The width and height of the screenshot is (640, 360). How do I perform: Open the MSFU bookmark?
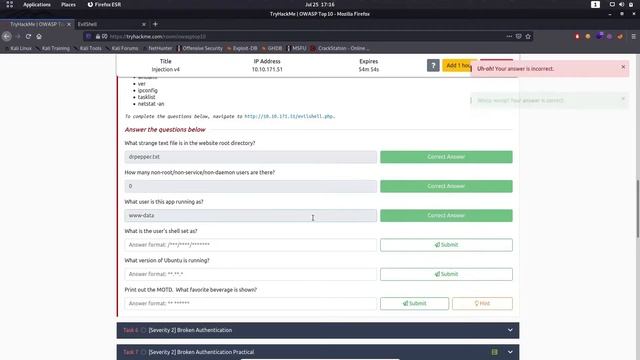pyautogui.click(x=297, y=48)
